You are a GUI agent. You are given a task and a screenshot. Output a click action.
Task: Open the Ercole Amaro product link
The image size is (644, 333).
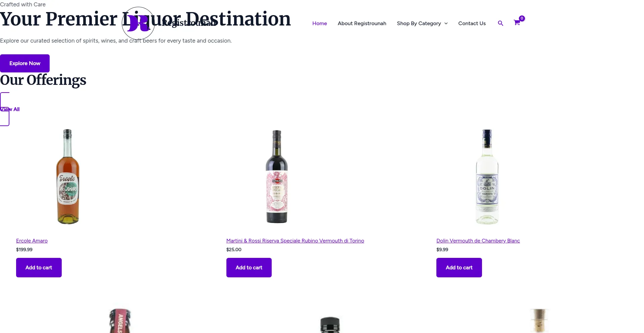(x=32, y=241)
